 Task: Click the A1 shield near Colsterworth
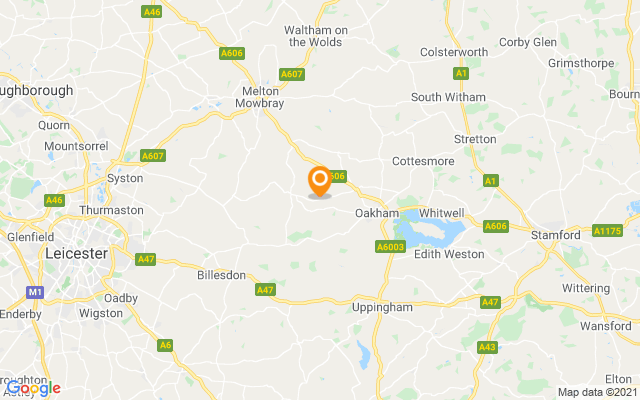click(x=461, y=73)
